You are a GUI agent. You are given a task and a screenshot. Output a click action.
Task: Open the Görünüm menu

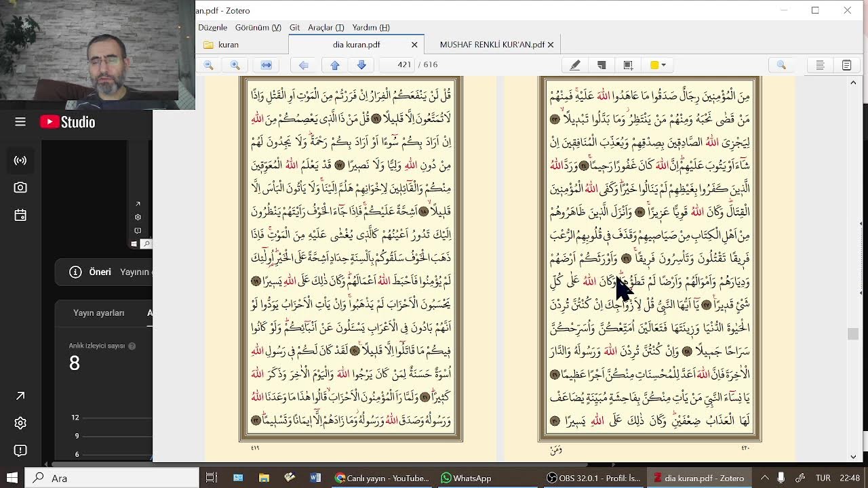[258, 28]
